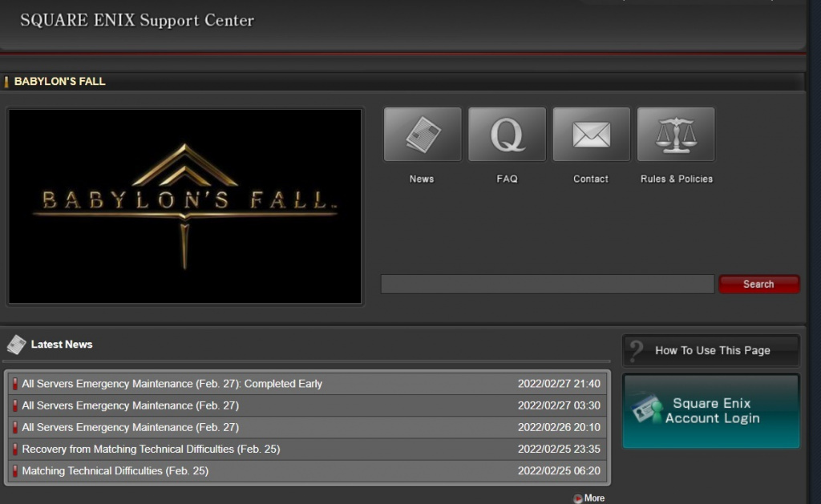The height and width of the screenshot is (504, 821).
Task: Open the Contact envelope icon
Action: pos(591,134)
